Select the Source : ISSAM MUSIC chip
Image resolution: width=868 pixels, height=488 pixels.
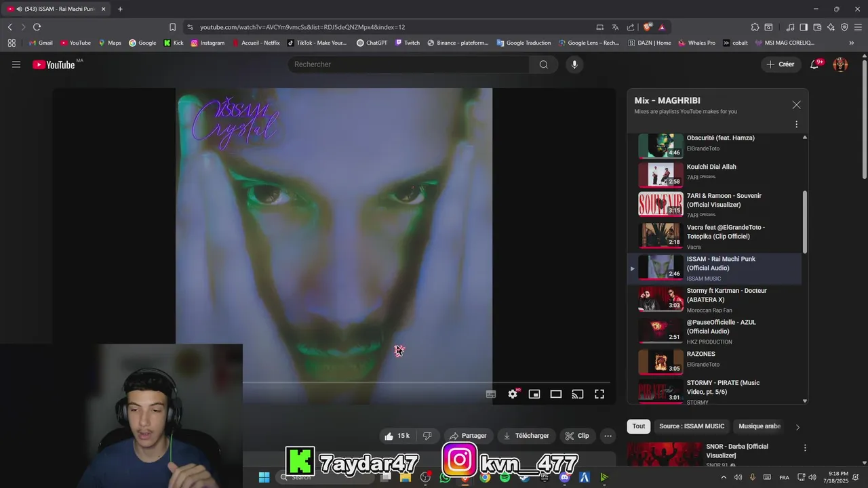pyautogui.click(x=692, y=426)
